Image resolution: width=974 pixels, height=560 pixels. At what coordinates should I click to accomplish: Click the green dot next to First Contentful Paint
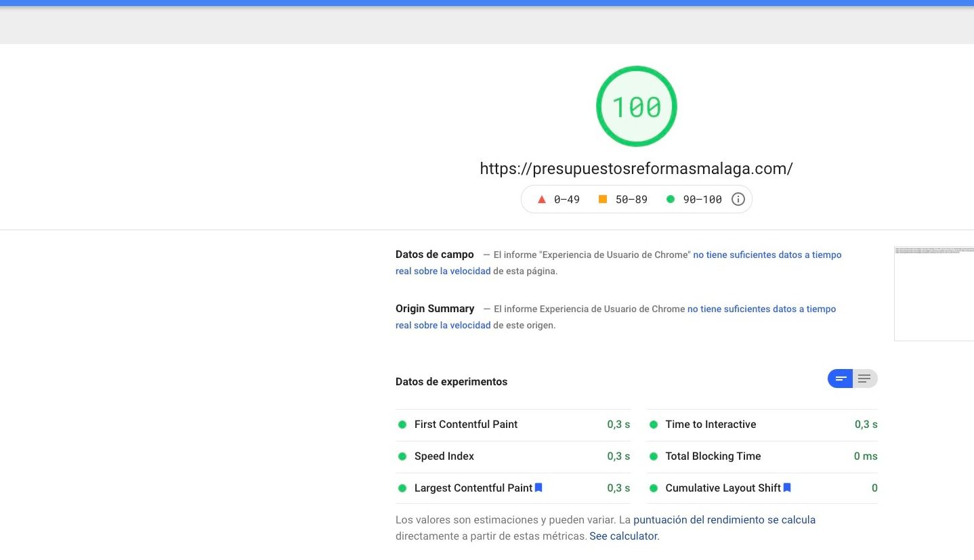402,425
